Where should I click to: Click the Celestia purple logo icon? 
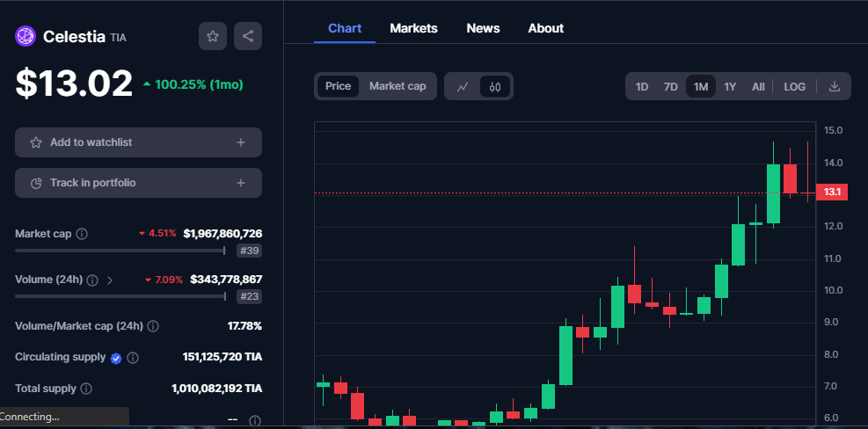click(x=26, y=37)
